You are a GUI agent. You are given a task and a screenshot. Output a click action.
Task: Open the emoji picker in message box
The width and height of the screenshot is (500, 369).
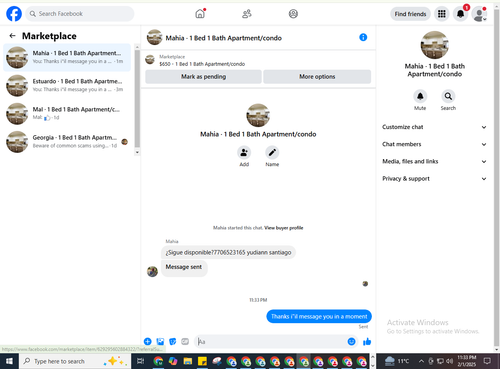coord(351,341)
